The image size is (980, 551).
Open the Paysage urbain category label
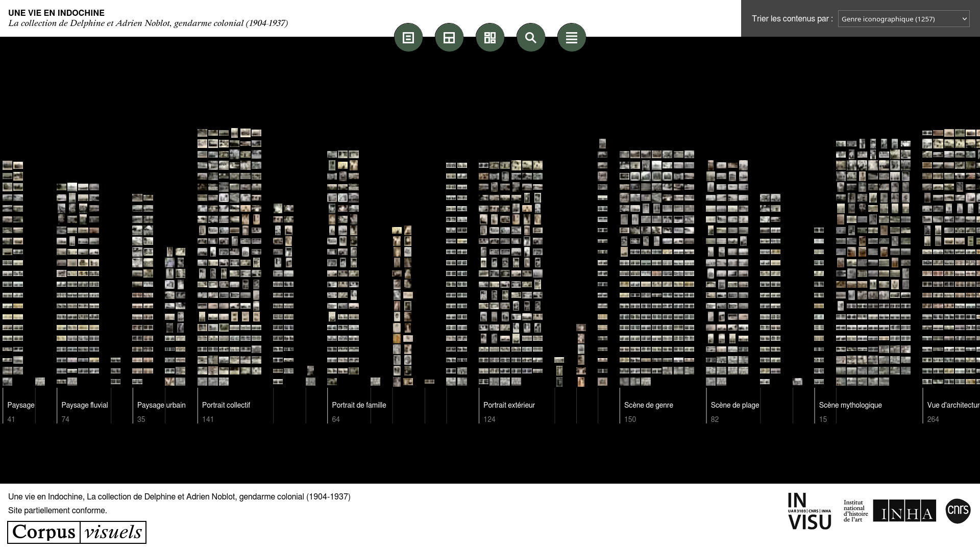tap(161, 405)
